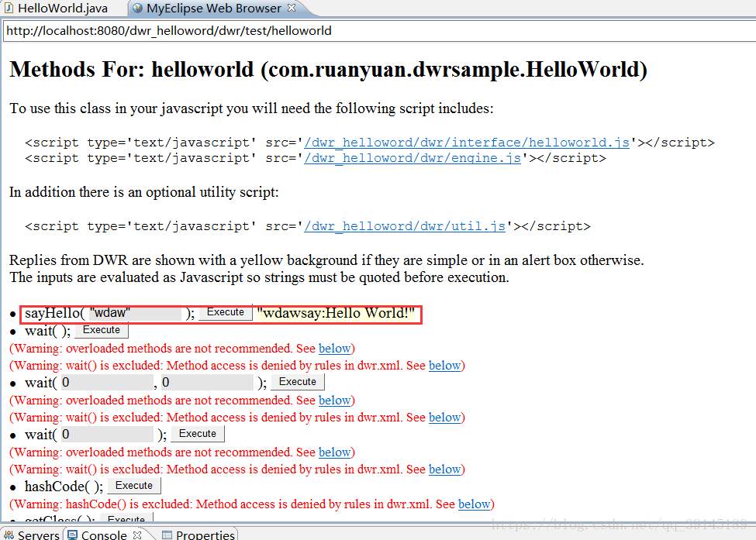Execute the sayHello method
Image resolution: width=756 pixels, height=540 pixels.
pyautogui.click(x=225, y=312)
